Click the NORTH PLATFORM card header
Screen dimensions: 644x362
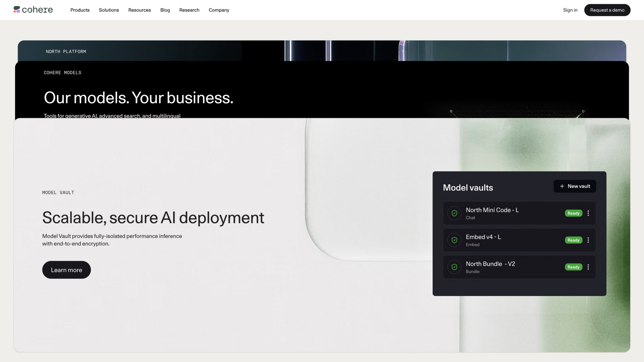(x=66, y=52)
